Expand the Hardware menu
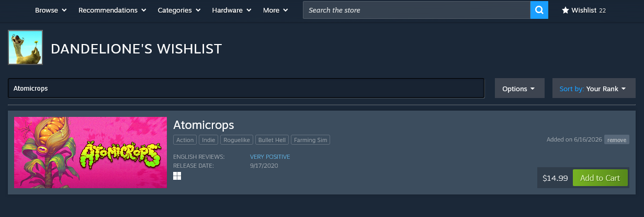Image resolution: width=644 pixels, height=217 pixels. coord(232,10)
